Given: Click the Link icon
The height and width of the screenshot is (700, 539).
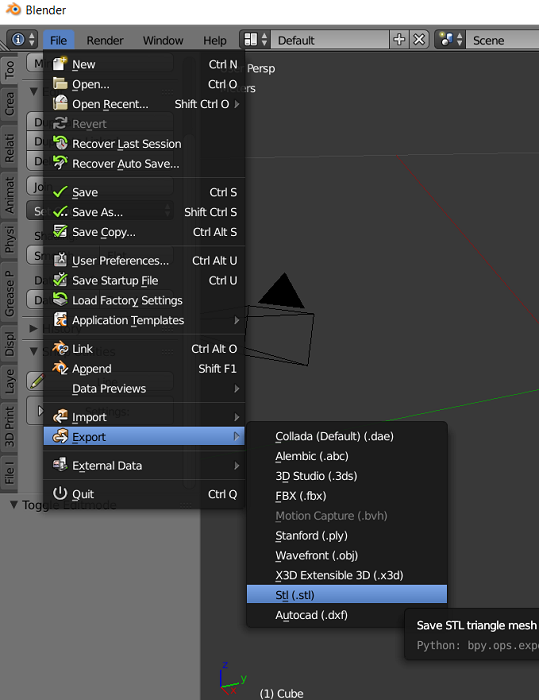Looking at the screenshot, I should [60, 348].
